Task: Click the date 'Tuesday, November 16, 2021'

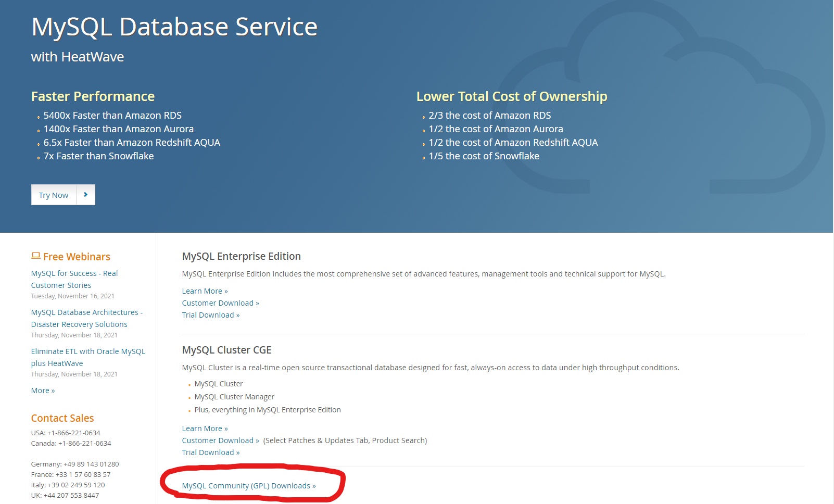Action: [73, 296]
